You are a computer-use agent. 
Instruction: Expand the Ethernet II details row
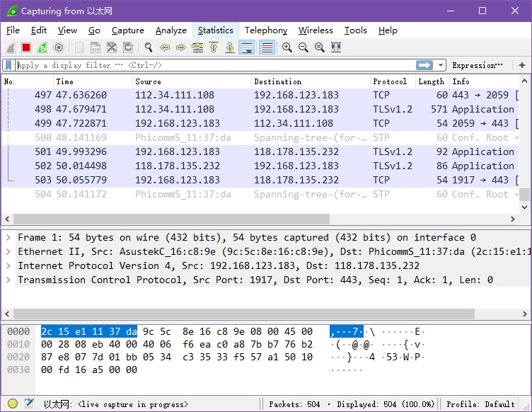pos(8,252)
